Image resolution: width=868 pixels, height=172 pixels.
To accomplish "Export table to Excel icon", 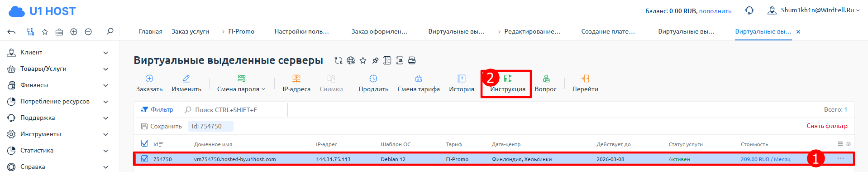I will pyautogui.click(x=400, y=60).
